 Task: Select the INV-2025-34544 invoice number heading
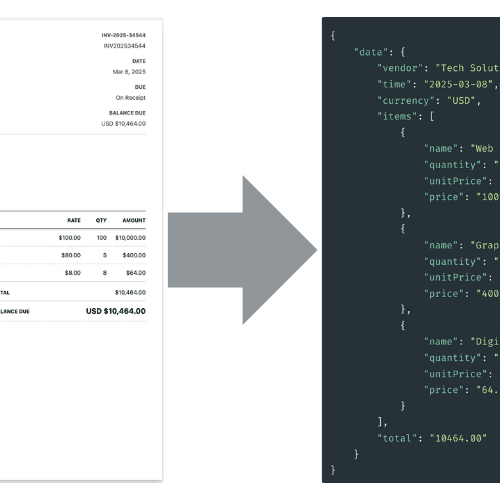point(124,35)
